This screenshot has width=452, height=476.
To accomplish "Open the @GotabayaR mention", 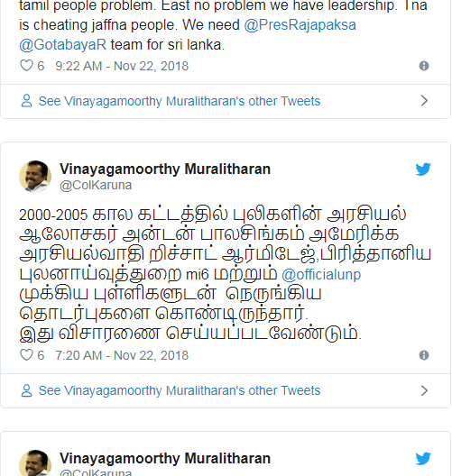I will coord(63,45).
